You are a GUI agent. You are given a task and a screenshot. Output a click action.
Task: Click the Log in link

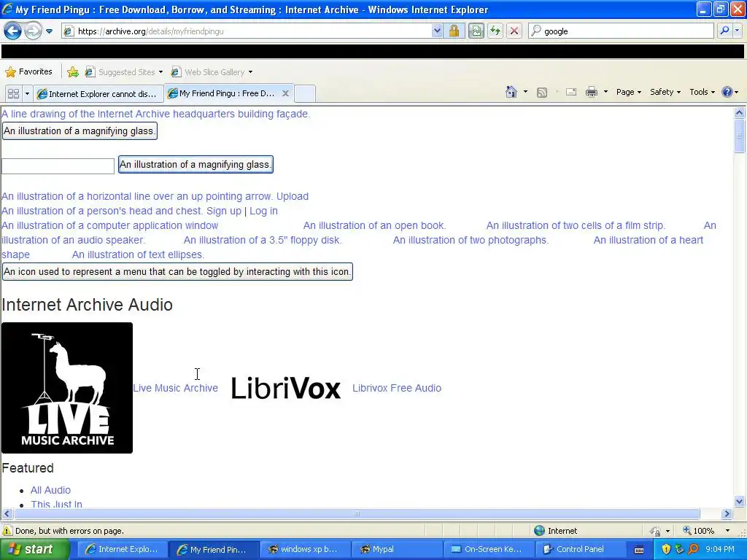click(263, 211)
